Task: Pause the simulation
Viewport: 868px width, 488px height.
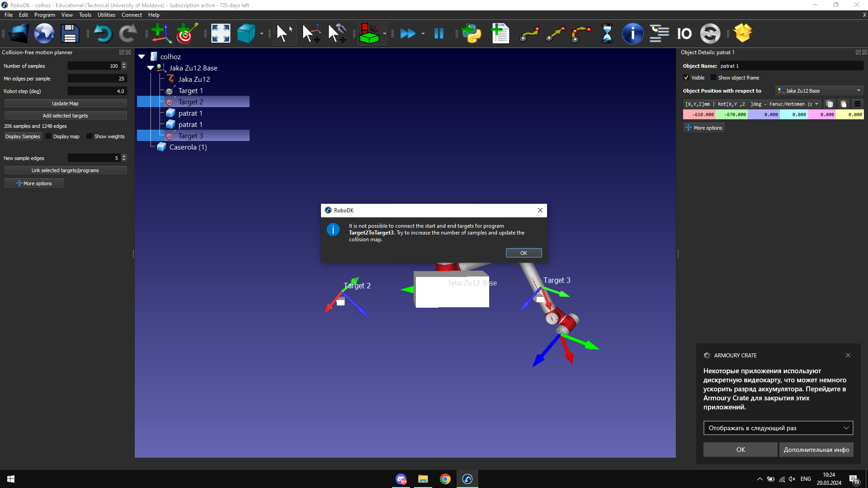Action: pyautogui.click(x=439, y=33)
